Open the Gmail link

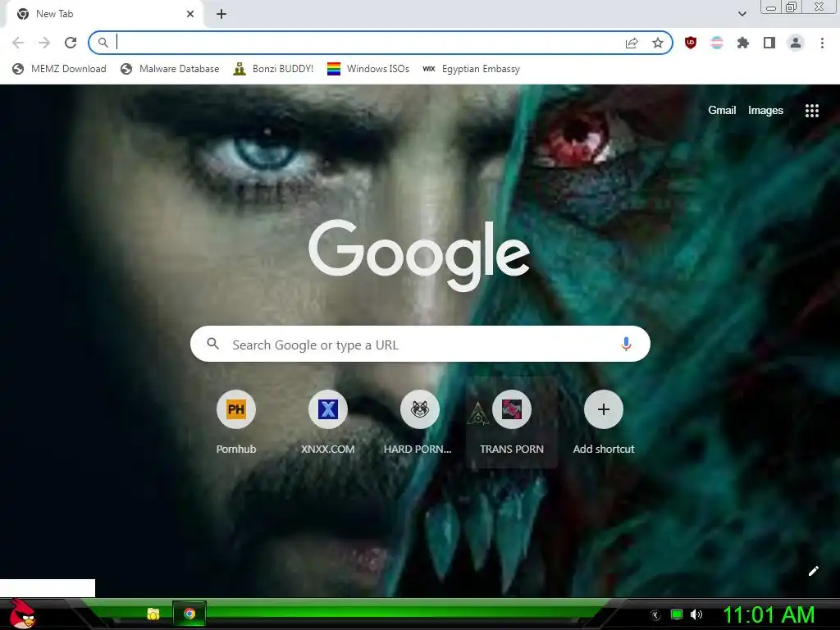click(722, 111)
